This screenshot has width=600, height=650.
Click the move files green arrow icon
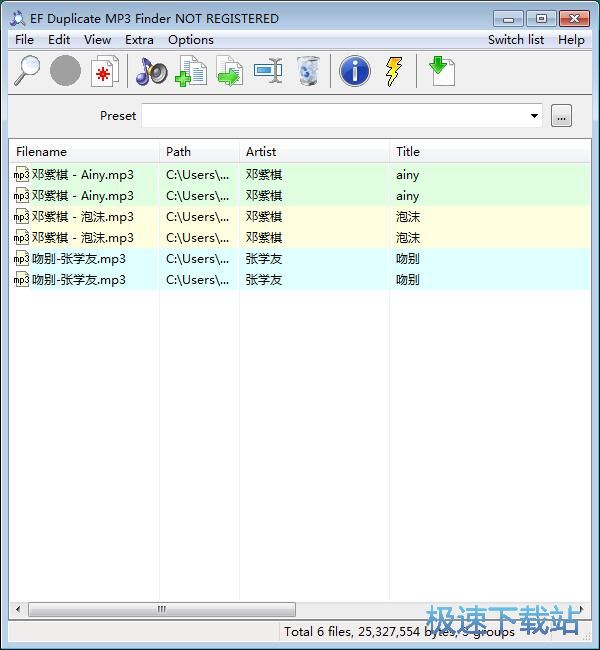click(x=229, y=71)
